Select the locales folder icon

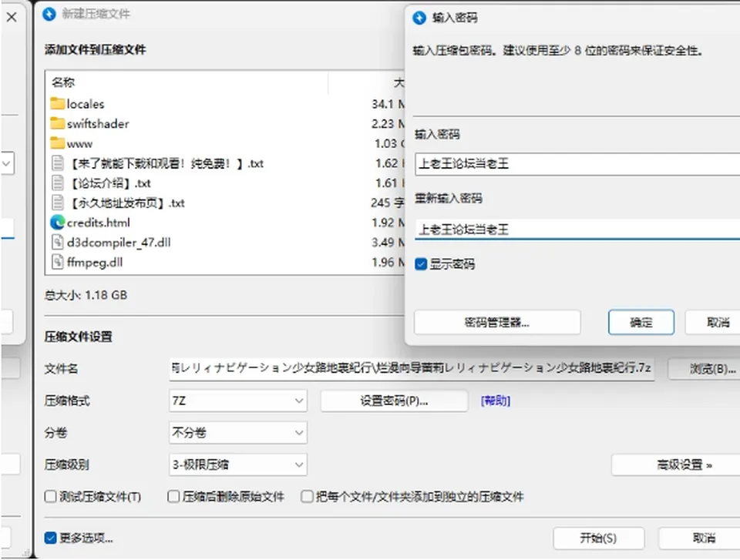coord(57,103)
